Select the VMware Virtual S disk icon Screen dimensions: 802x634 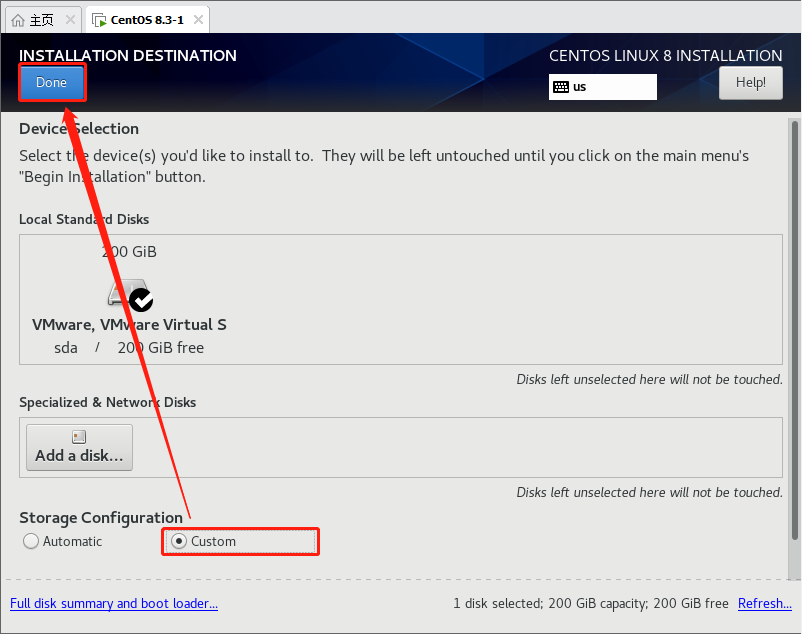coord(130,295)
